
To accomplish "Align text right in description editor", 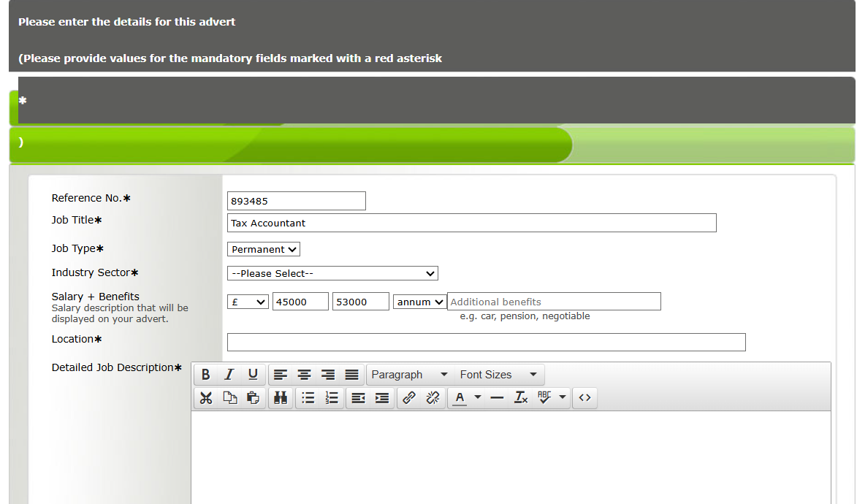I will point(328,375).
